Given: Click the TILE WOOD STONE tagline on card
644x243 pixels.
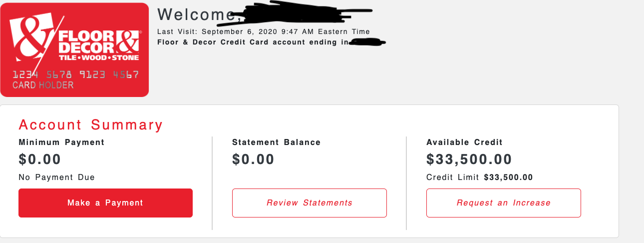Looking at the screenshot, I should [98, 58].
